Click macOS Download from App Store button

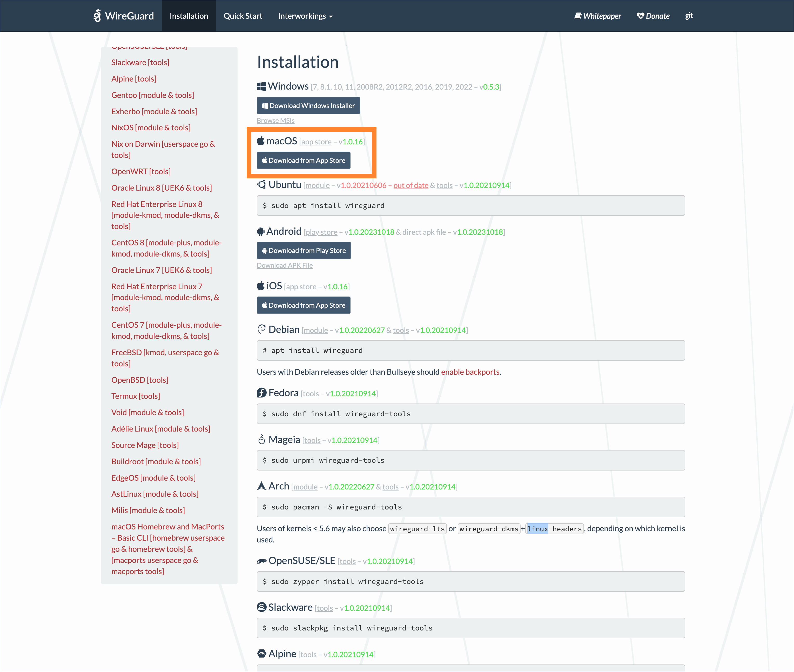tap(303, 160)
